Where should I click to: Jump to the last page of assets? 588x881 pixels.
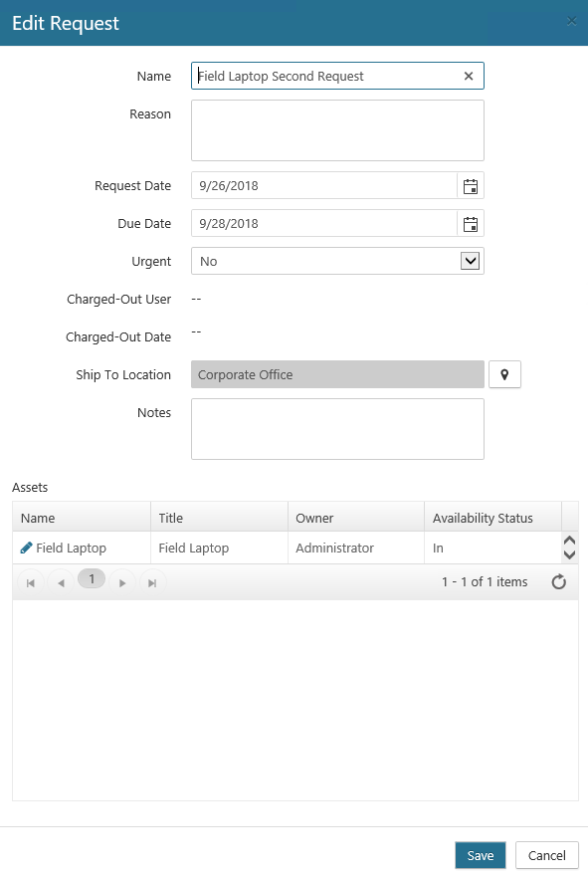point(152,581)
